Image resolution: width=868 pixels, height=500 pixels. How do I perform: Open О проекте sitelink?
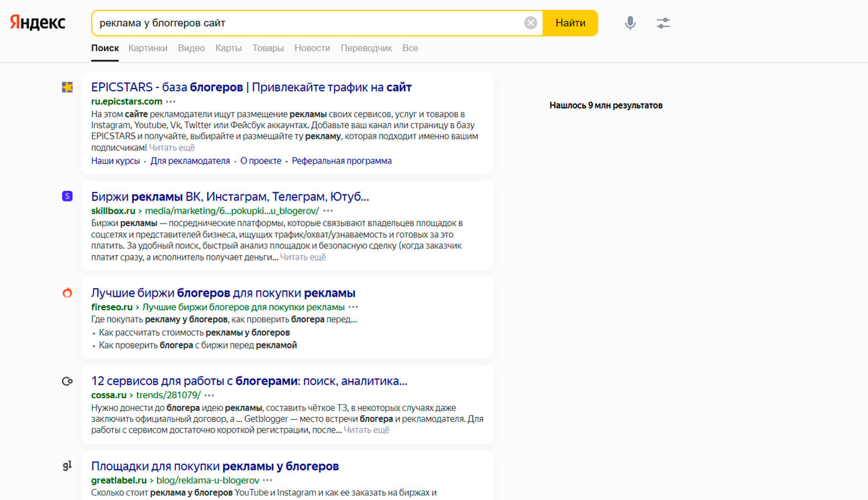(x=261, y=161)
